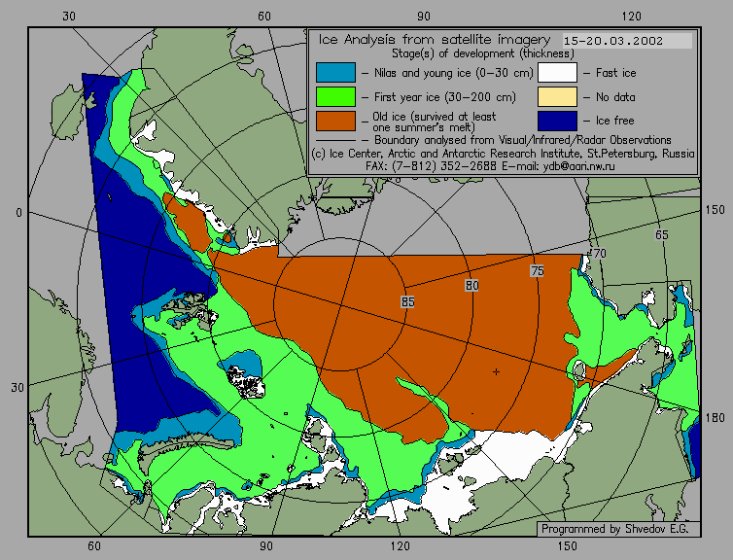Image resolution: width=733 pixels, height=560 pixels.
Task: Click the top-edge longitude label 30
Action: point(69,17)
